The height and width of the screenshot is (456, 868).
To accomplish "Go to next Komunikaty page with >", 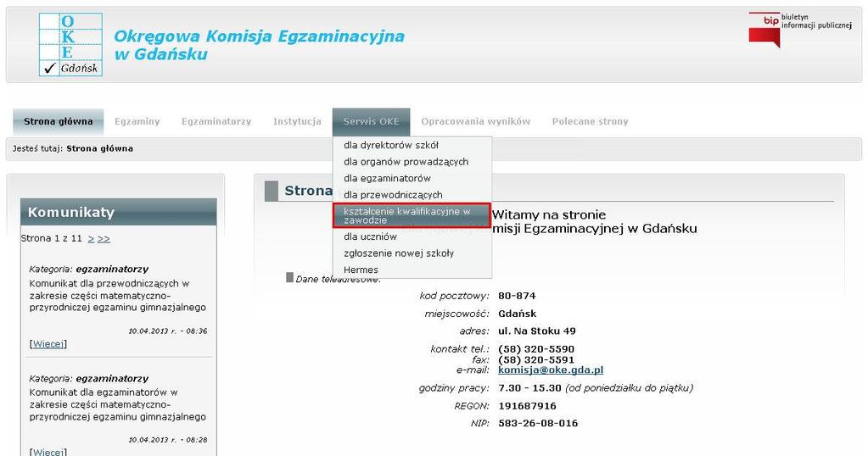I will coord(91,239).
